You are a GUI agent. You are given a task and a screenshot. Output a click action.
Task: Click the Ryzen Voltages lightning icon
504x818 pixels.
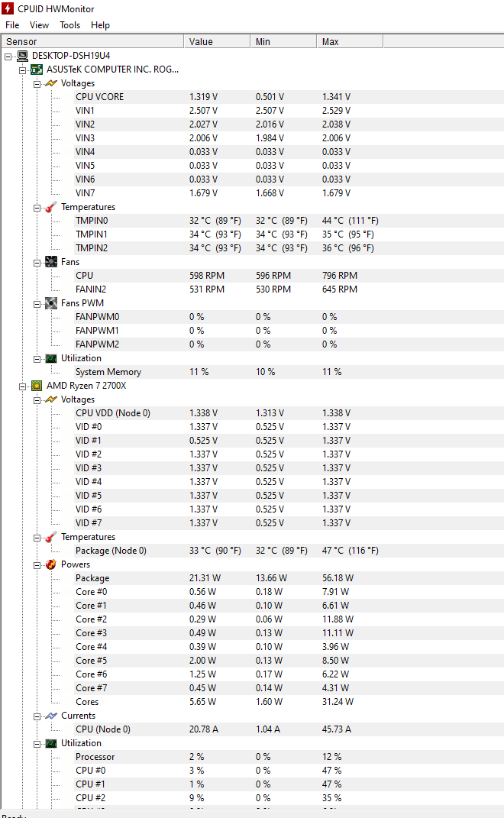point(51,399)
